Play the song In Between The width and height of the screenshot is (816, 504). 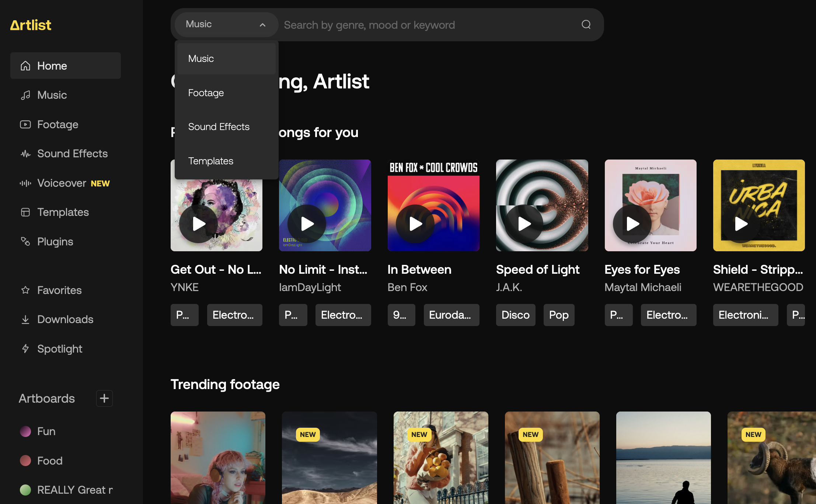coord(415,224)
